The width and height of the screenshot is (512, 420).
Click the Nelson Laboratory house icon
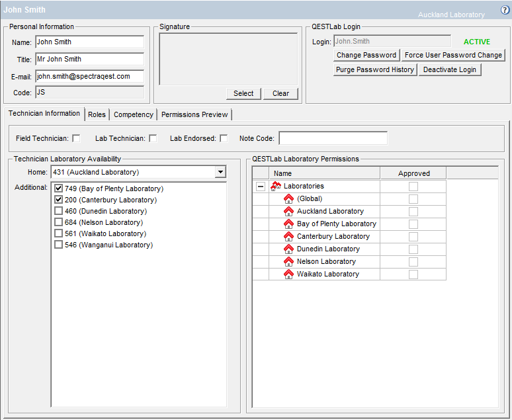[288, 262]
